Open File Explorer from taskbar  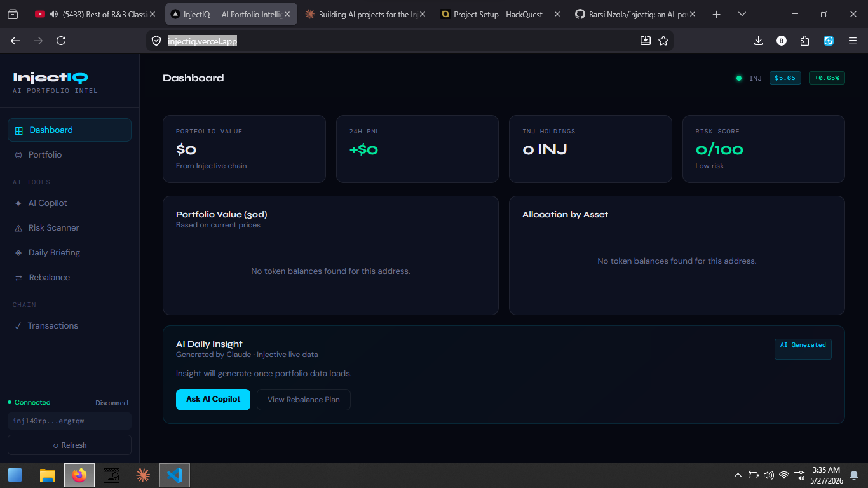coord(48,475)
